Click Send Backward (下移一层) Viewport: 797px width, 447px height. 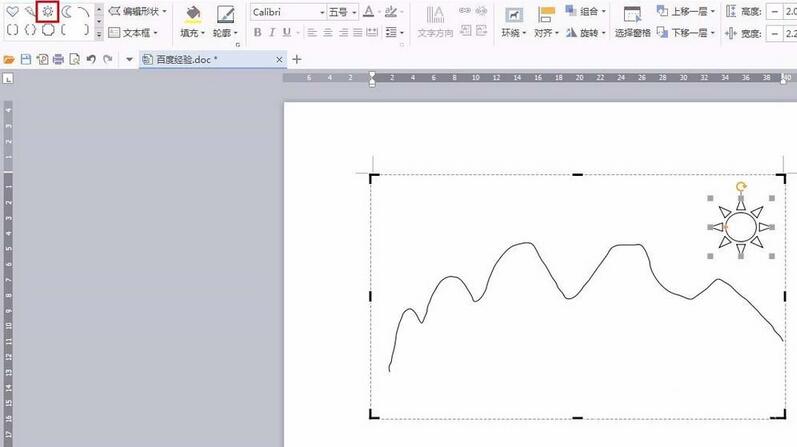coord(685,33)
